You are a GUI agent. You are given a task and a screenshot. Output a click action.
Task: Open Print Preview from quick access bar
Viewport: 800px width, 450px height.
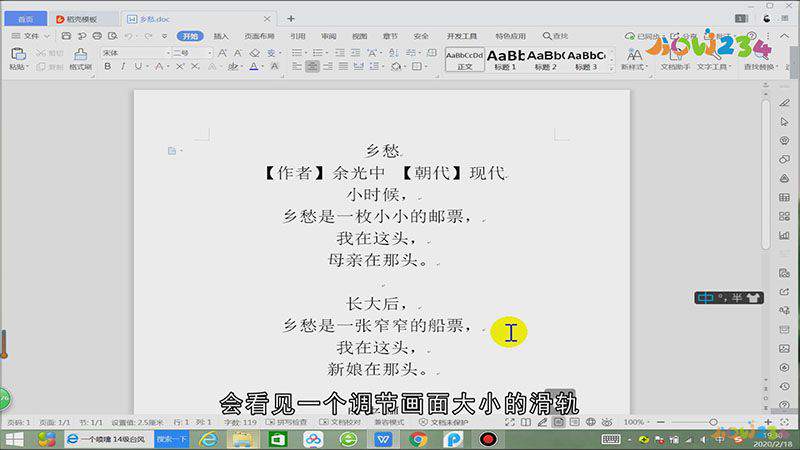click(x=113, y=36)
